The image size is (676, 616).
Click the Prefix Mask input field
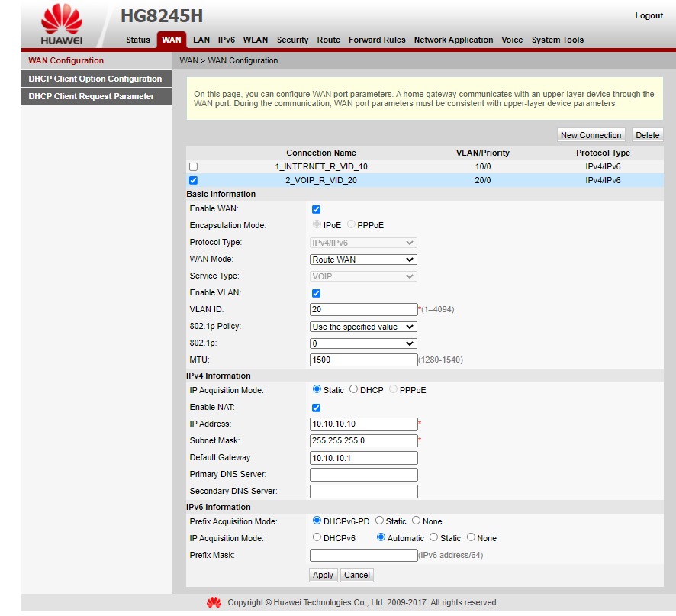[363, 555]
